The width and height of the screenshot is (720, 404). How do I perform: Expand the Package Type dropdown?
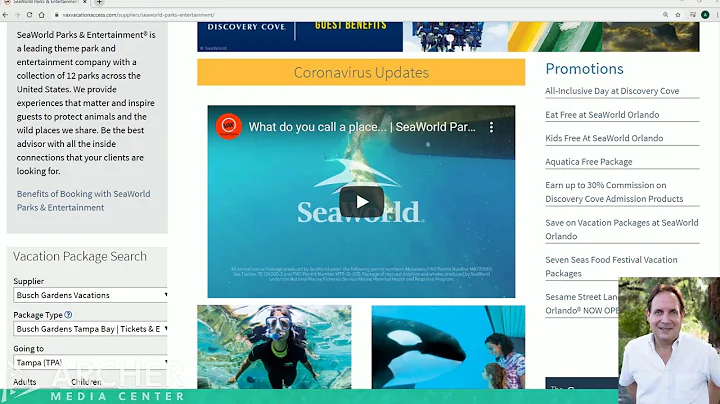point(90,329)
